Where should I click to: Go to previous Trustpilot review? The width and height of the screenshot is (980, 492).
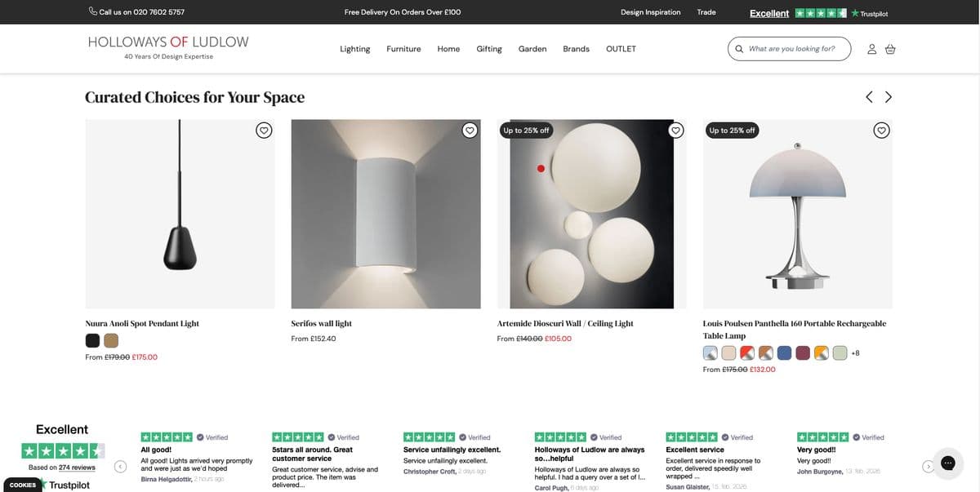point(120,467)
